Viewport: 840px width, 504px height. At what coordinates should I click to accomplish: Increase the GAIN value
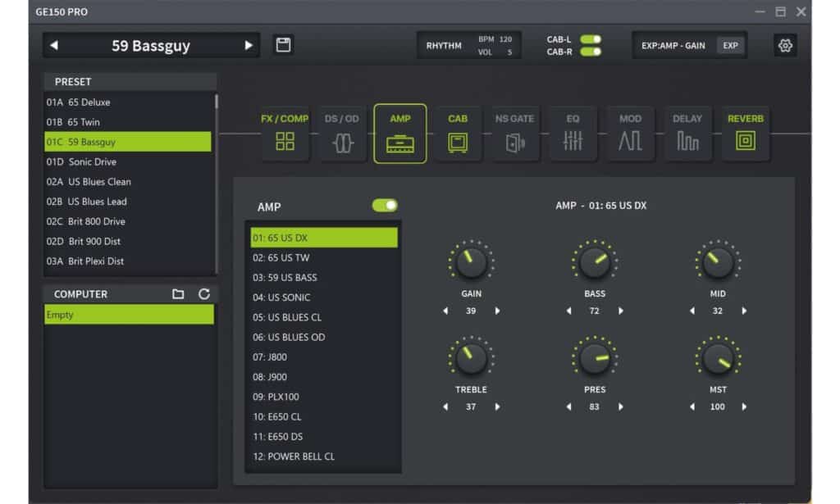click(497, 311)
